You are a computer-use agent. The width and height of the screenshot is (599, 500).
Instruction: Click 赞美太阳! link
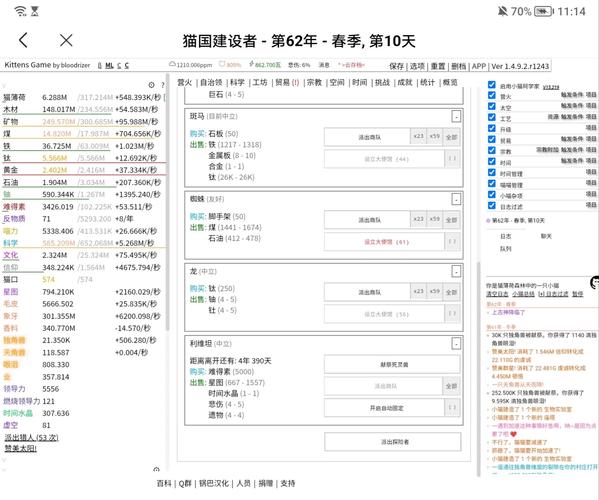point(21,448)
